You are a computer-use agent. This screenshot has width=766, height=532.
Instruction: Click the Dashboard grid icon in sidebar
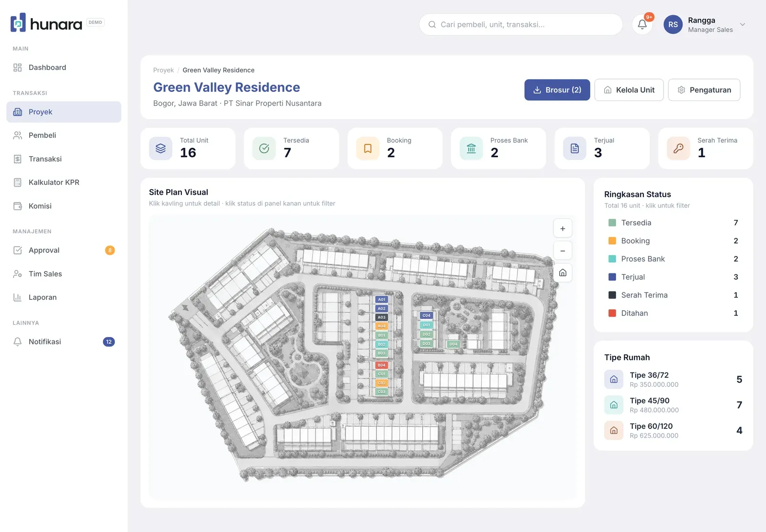[x=18, y=68]
